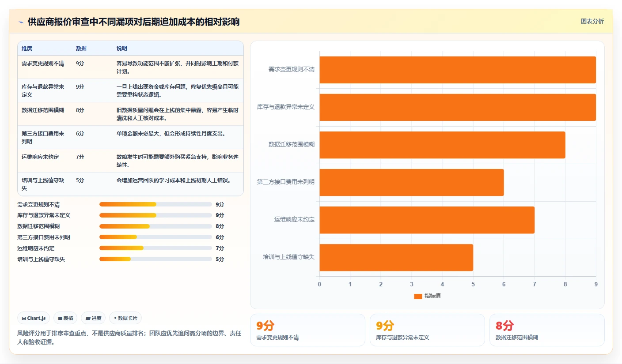Click the 数据迁移范围模糊 bar in the chart

coord(442,145)
